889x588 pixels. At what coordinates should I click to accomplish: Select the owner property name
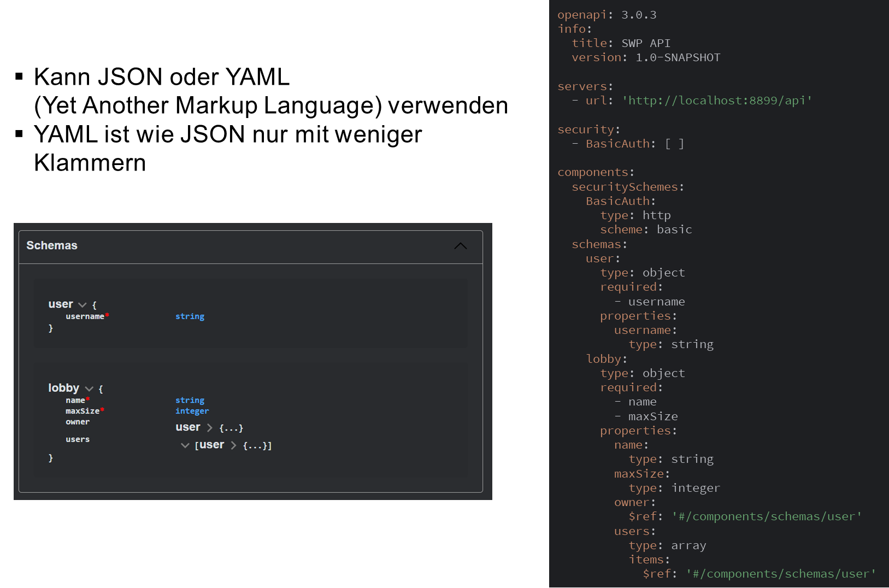tap(78, 422)
